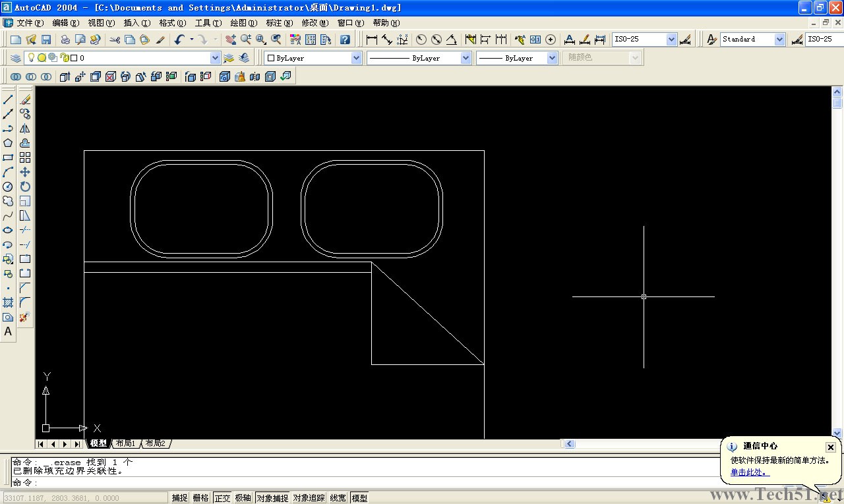Open the ISO-25 dimension style dropdown
This screenshot has width=844, height=504.
(x=672, y=40)
